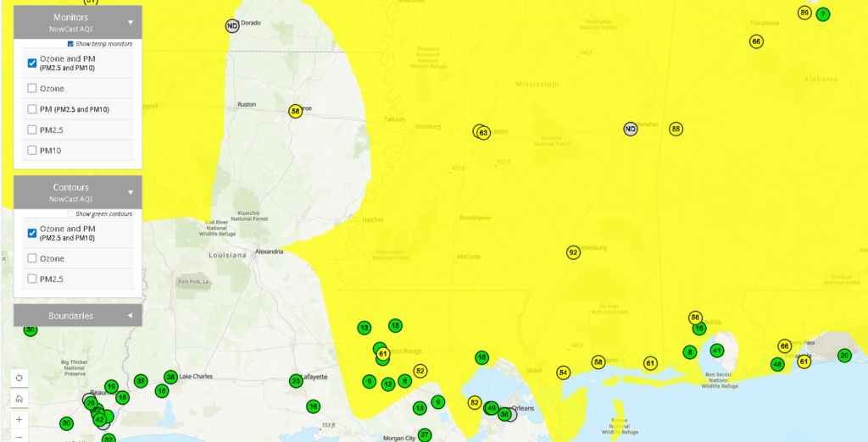This screenshot has width=868, height=442.
Task: Zoom out with the minus button
Action: tap(19, 437)
